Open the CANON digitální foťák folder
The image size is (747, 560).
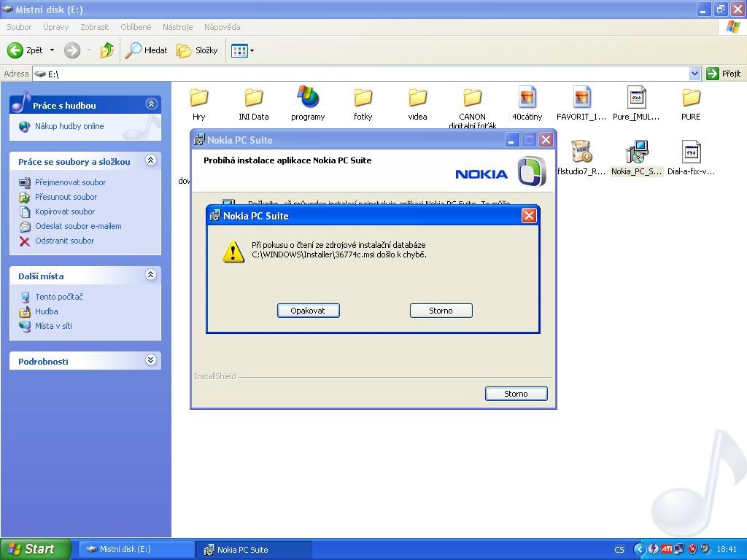coord(472,98)
